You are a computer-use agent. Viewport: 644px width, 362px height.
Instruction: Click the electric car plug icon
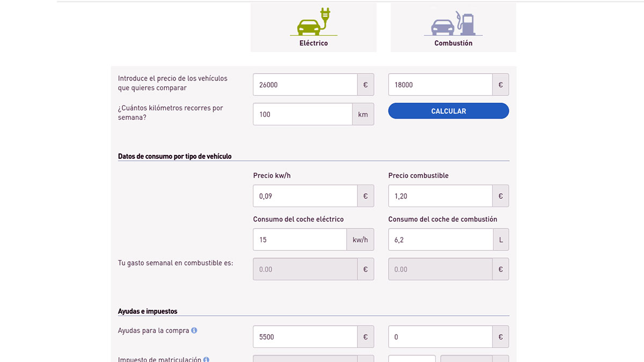[x=313, y=23]
